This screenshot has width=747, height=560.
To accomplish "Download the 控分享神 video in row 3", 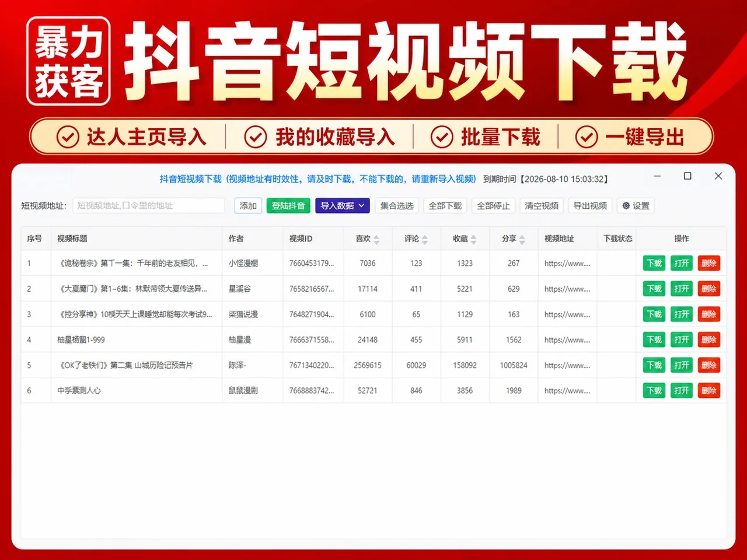I will (x=654, y=314).
